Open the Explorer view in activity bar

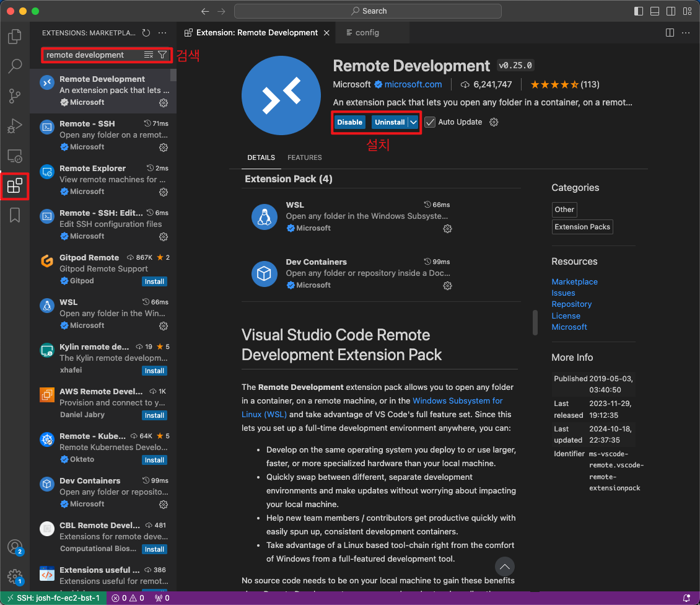click(15, 36)
